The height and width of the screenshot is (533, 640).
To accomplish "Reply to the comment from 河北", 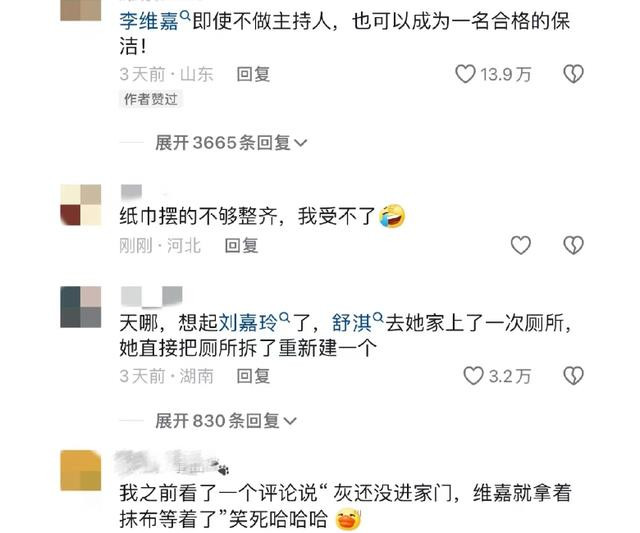I will coord(241,246).
